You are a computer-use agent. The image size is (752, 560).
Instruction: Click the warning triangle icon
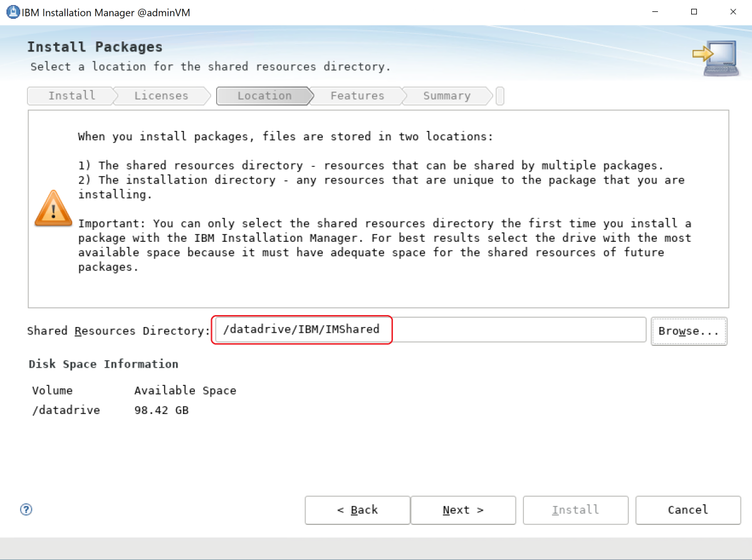coord(53,207)
